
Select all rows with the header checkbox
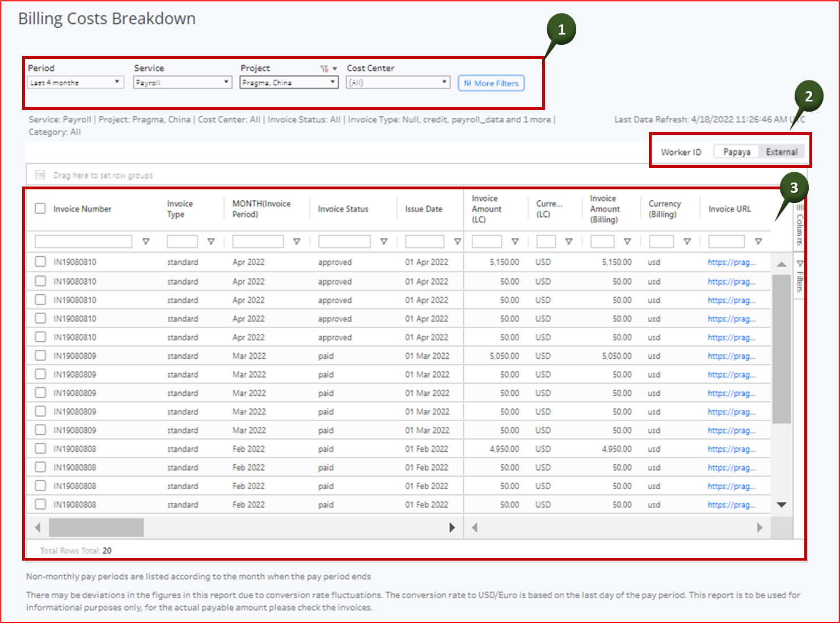pos(40,208)
